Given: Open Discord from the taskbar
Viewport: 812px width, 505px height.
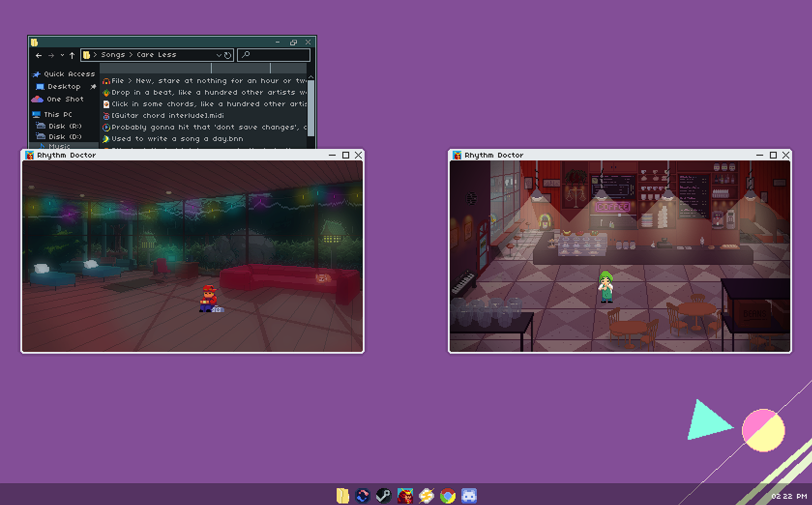Looking at the screenshot, I should [x=469, y=496].
